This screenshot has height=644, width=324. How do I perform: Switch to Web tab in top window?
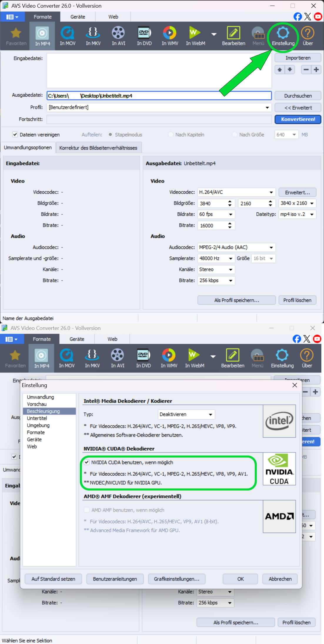(x=113, y=17)
